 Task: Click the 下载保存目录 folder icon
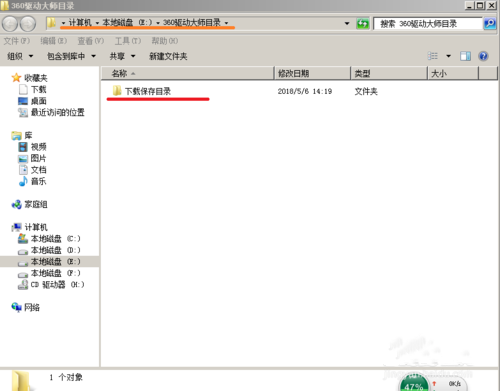coord(117,91)
